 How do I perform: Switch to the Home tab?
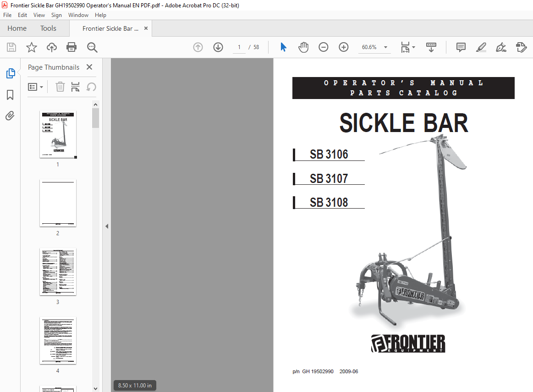(17, 28)
